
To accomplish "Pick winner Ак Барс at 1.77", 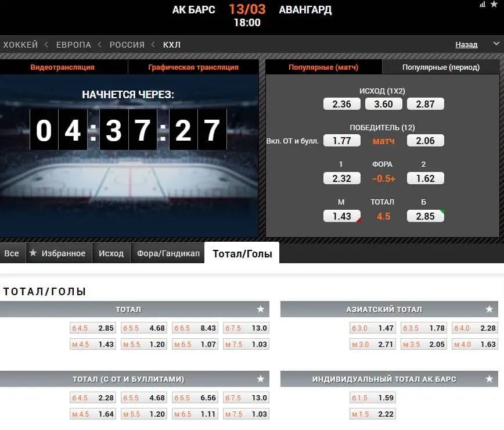I will tap(341, 141).
